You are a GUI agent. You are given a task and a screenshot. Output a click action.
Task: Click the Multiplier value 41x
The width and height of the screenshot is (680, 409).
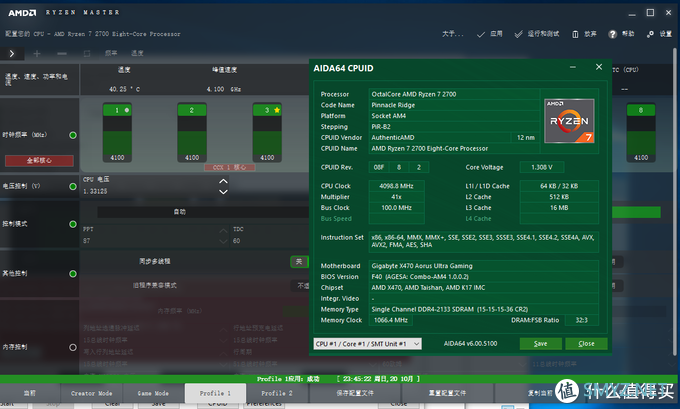click(x=396, y=197)
